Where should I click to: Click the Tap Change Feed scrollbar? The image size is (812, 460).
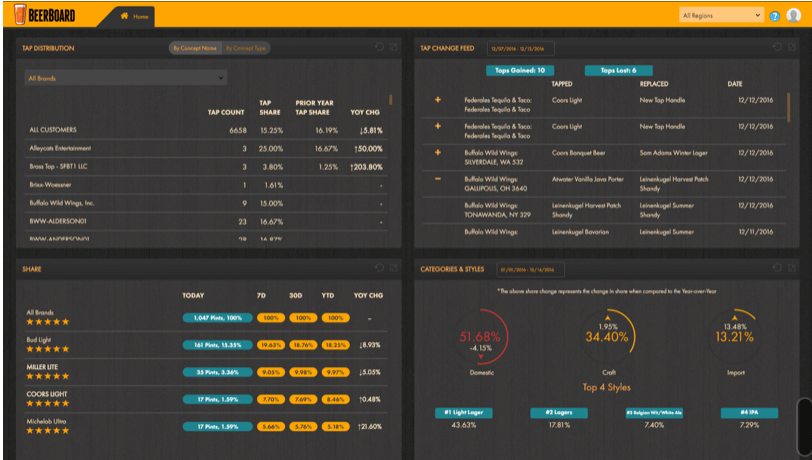[789, 107]
